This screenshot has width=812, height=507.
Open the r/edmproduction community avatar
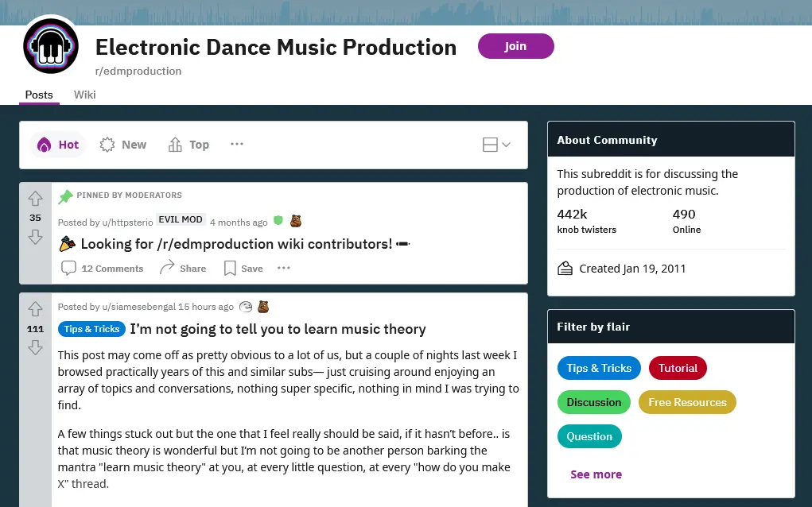51,46
